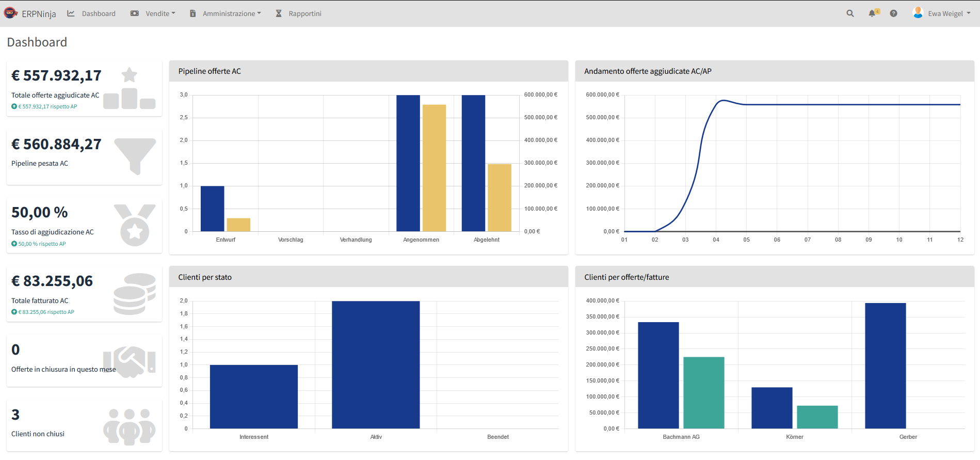The image size is (980, 460).
Task: Click the medal icon on Tasso di aggiudicazione card
Action: click(x=135, y=225)
